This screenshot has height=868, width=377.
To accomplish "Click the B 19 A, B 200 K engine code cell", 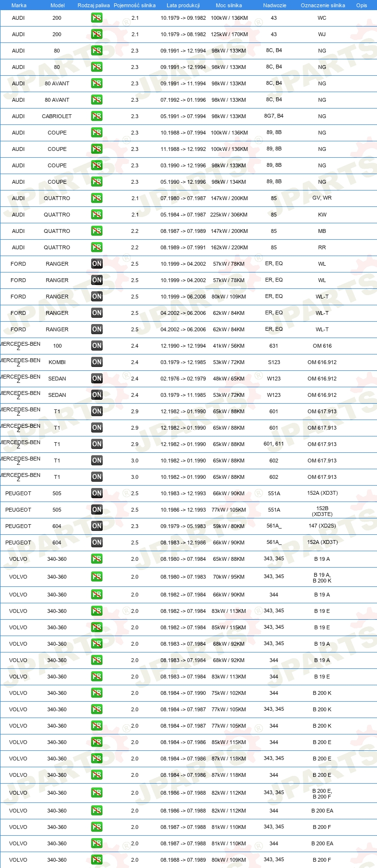I will [x=322, y=578].
